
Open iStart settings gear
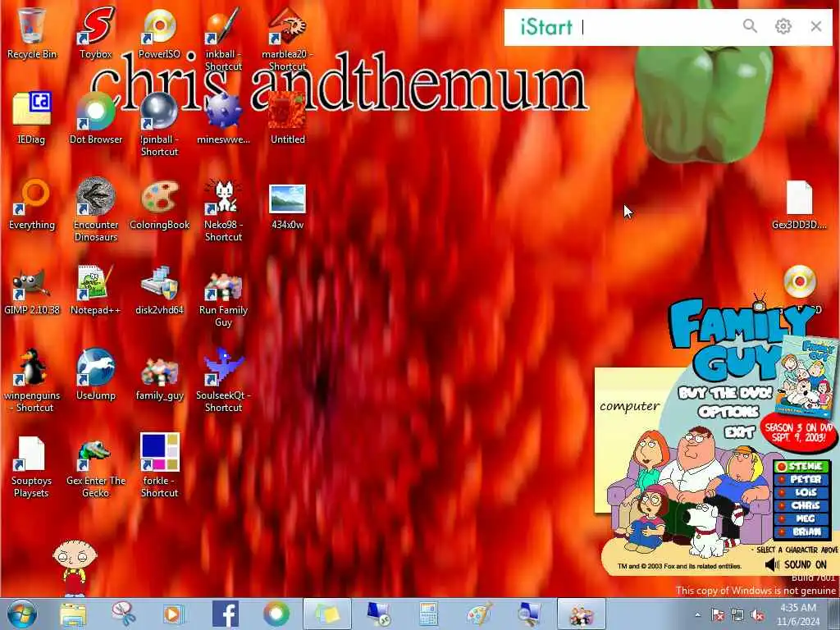(x=783, y=25)
